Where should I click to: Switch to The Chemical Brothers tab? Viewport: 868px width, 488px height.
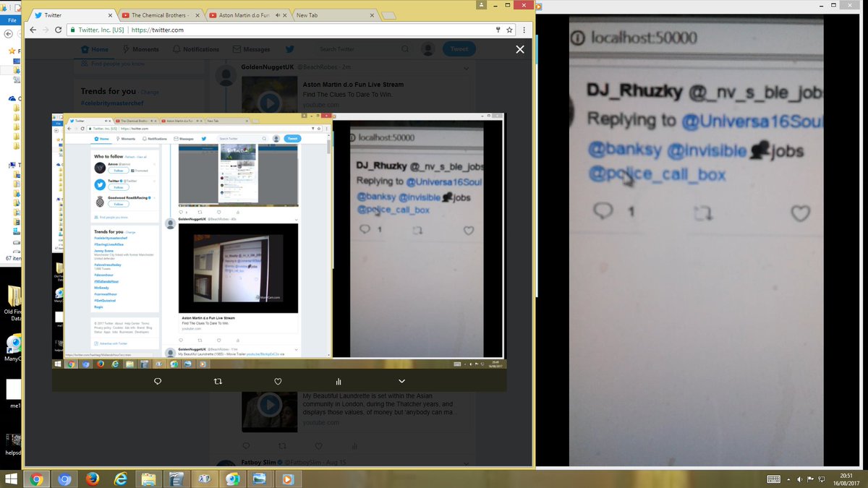(160, 14)
